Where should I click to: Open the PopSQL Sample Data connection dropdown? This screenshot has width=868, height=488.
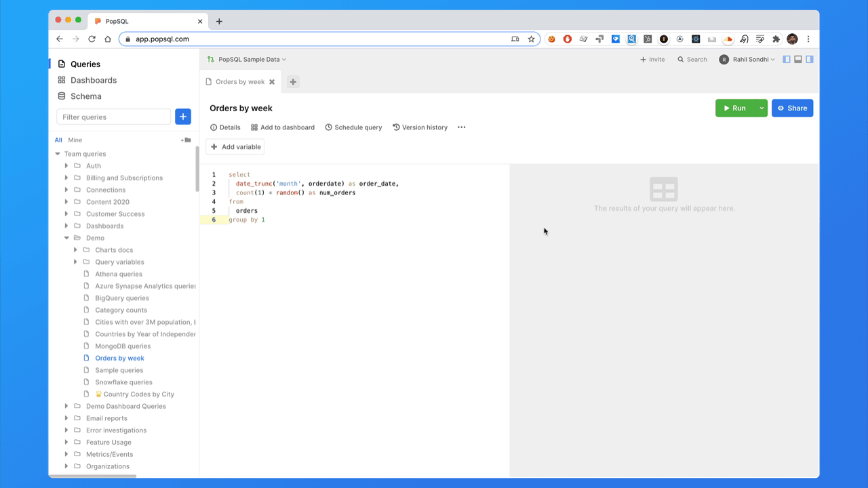click(247, 60)
